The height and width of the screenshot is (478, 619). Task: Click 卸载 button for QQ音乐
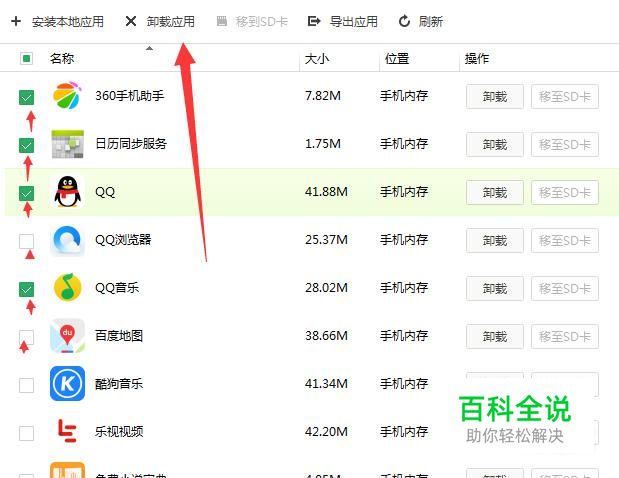pos(495,289)
